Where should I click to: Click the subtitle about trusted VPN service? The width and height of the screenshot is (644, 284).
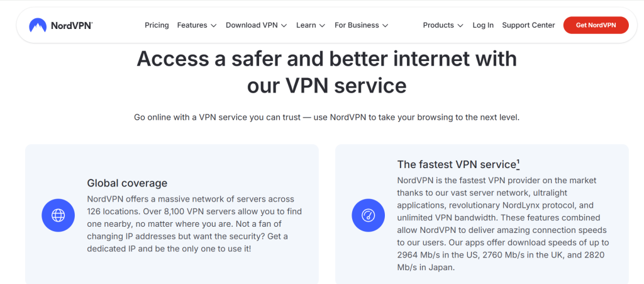(326, 117)
